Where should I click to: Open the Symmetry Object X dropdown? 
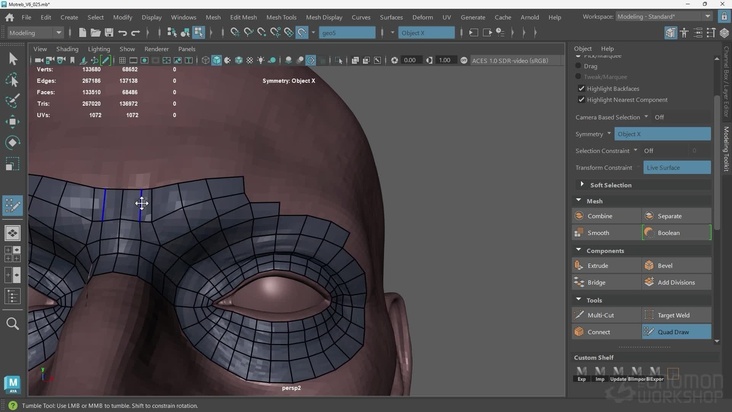pyautogui.click(x=662, y=134)
